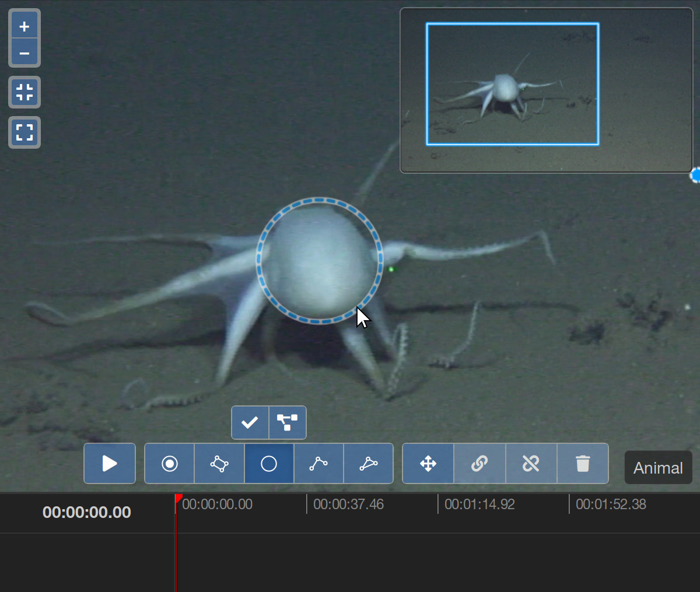Screen dimensions: 700x592
Task: Select the line string annotation tool
Action: [x=318, y=464]
